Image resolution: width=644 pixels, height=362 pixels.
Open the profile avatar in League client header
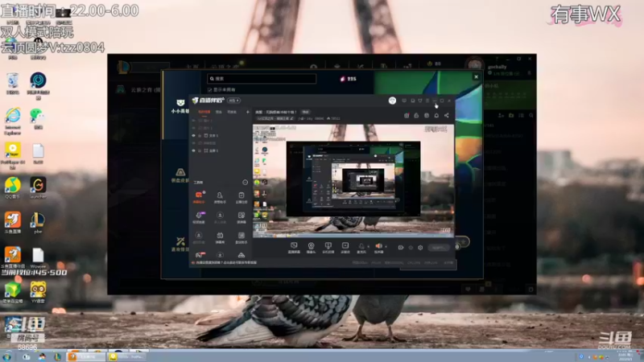coord(474,65)
